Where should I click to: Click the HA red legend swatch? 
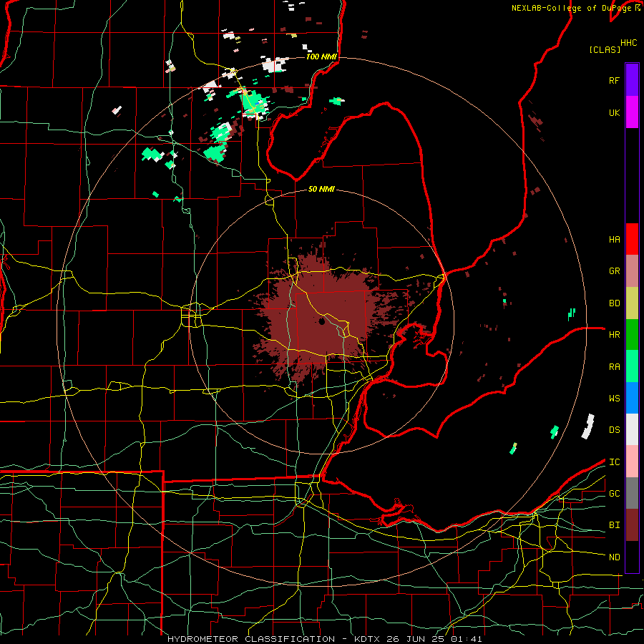click(632, 239)
